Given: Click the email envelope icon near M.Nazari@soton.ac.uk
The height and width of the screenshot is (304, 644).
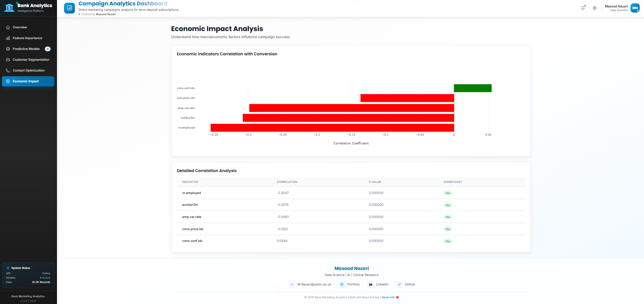Looking at the screenshot, I should (x=292, y=284).
